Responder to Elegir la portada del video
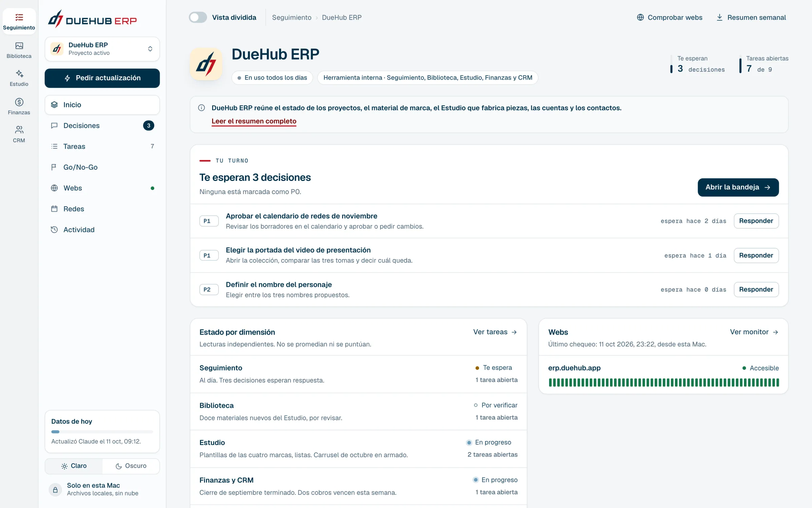The height and width of the screenshot is (508, 812). [x=756, y=255]
